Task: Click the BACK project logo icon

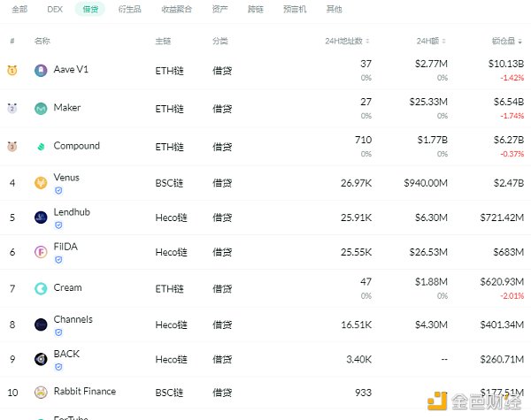Action: point(41,359)
